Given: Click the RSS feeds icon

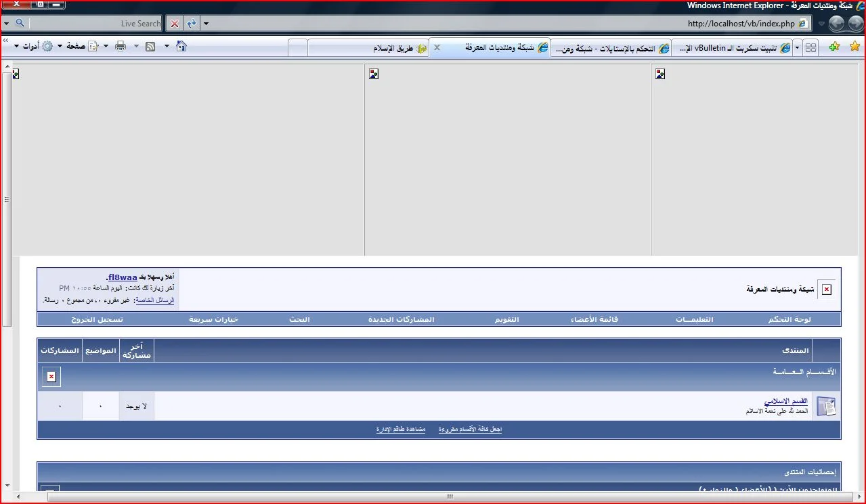Looking at the screenshot, I should [150, 47].
